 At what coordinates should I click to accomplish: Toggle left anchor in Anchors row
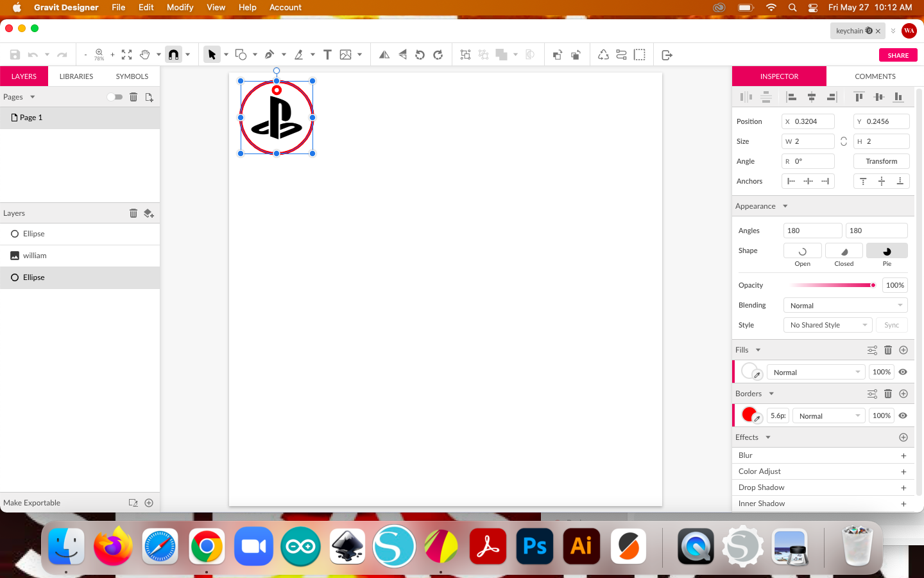pyautogui.click(x=791, y=181)
